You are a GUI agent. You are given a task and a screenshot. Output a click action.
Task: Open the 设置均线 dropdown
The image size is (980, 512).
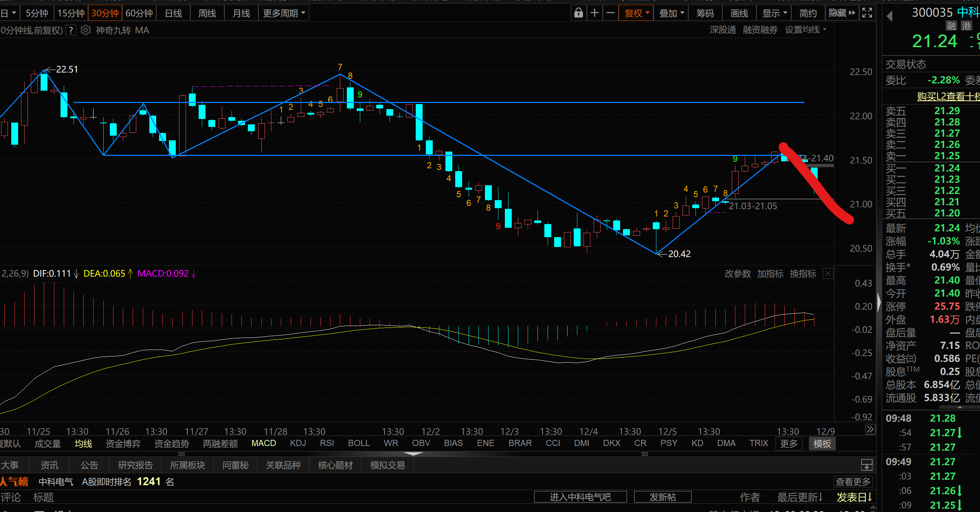[x=805, y=30]
